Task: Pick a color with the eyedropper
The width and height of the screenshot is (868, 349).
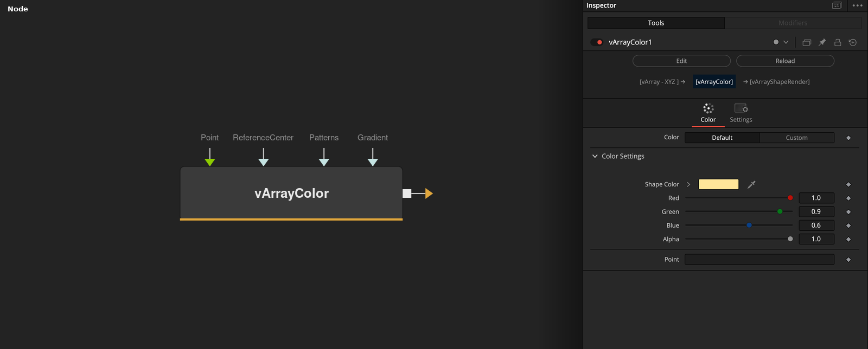Action: (x=751, y=184)
